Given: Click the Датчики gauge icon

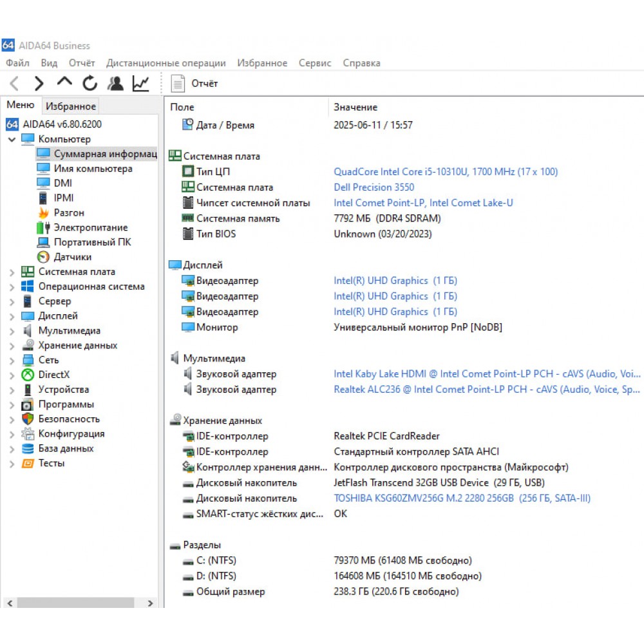Looking at the screenshot, I should coord(43,257).
